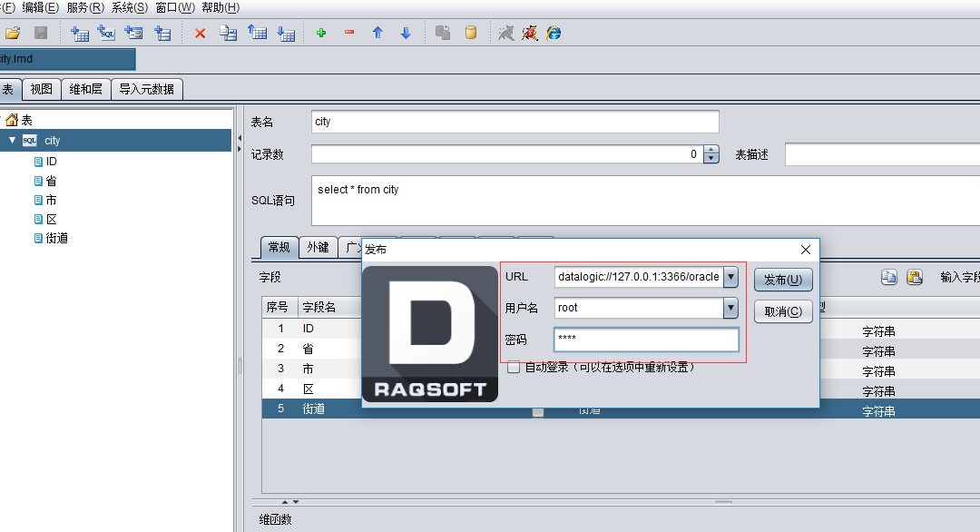980x532 pixels.
Task: Click the open folder icon in toolbar
Action: 13,34
